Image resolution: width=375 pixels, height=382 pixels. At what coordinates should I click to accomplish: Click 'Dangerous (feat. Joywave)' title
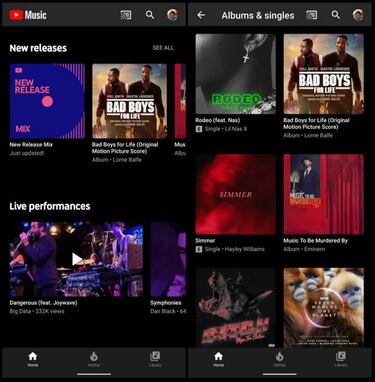(x=43, y=303)
